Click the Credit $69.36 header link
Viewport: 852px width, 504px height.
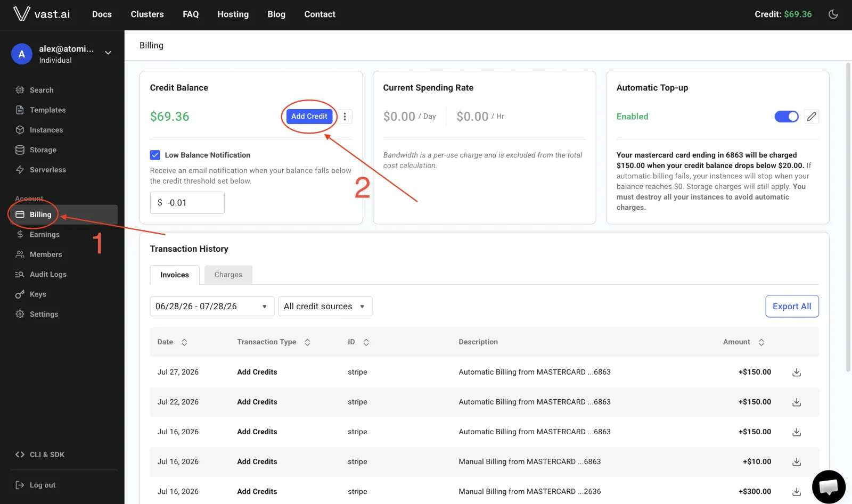[783, 14]
